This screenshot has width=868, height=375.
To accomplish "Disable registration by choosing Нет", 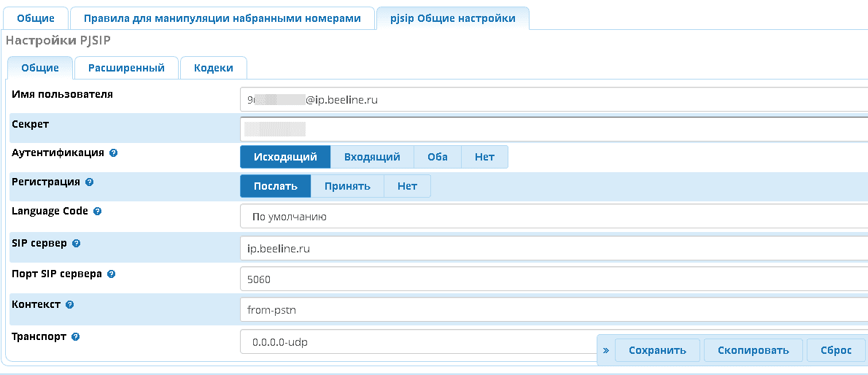I will (407, 186).
